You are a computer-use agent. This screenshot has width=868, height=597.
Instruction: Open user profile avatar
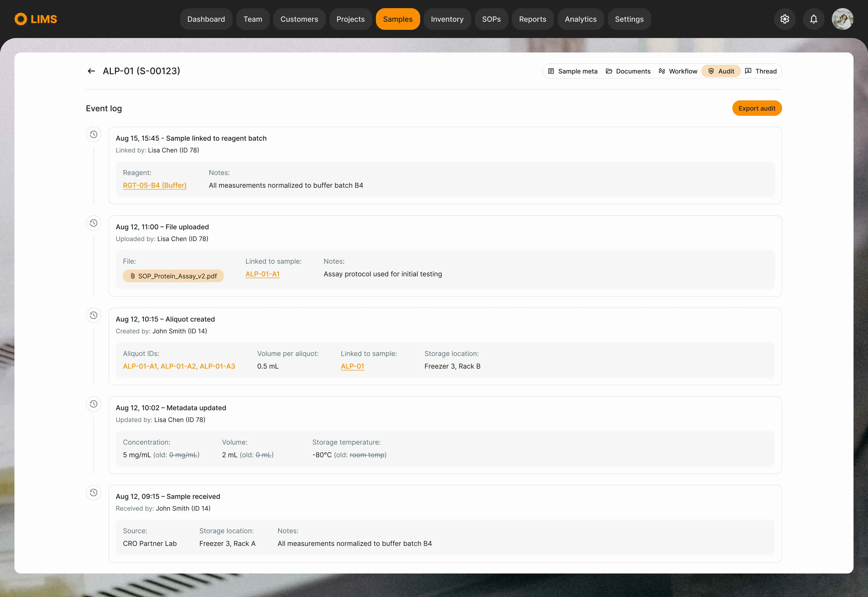click(842, 19)
